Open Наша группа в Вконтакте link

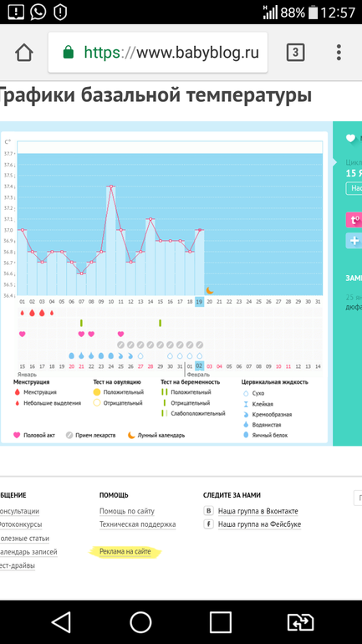click(x=258, y=511)
